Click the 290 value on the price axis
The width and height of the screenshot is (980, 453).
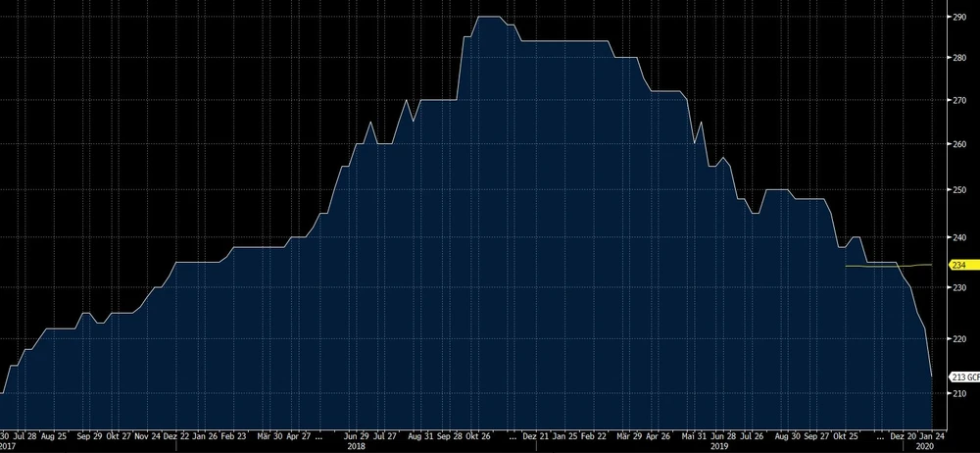(x=958, y=18)
